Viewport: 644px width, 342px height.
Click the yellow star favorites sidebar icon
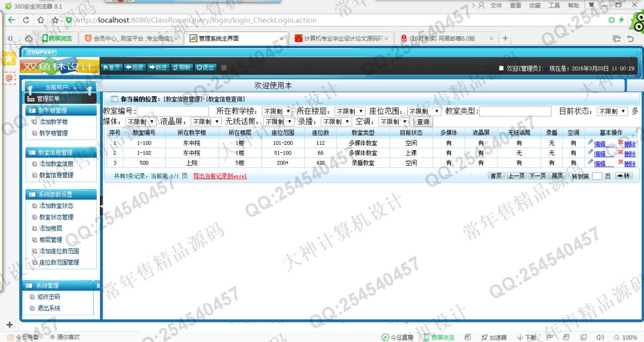(9, 59)
